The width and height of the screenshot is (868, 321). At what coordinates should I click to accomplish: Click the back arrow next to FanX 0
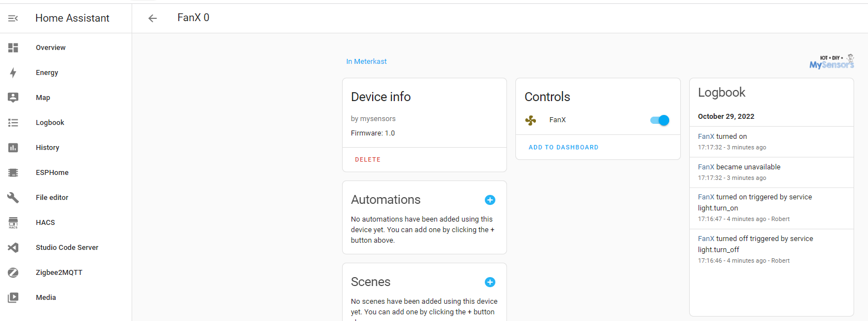[153, 18]
